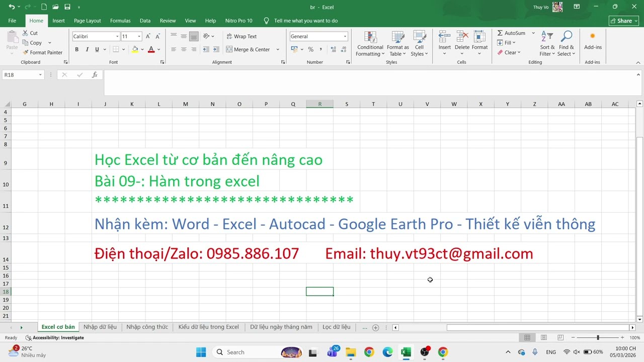The image size is (644, 362).
Task: Switch to the Formulas ribbon tab
Action: pyautogui.click(x=120, y=21)
